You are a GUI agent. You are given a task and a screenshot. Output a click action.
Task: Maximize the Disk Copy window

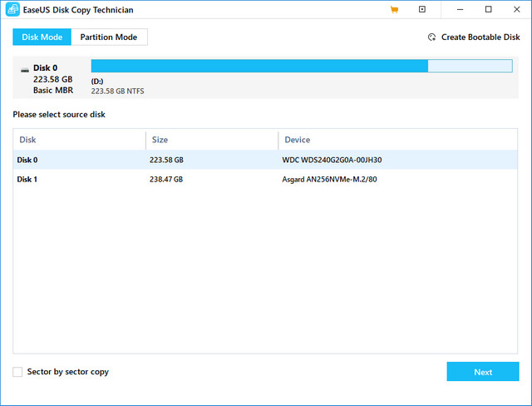click(x=488, y=10)
